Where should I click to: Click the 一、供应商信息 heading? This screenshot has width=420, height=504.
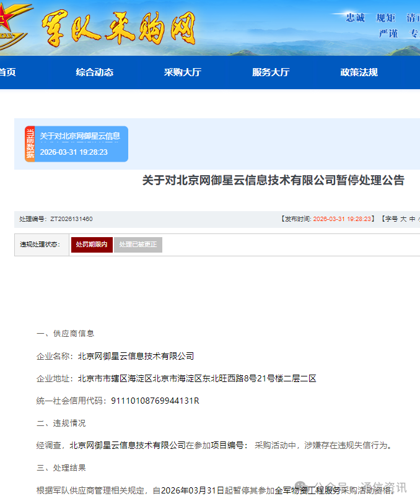pos(65,334)
